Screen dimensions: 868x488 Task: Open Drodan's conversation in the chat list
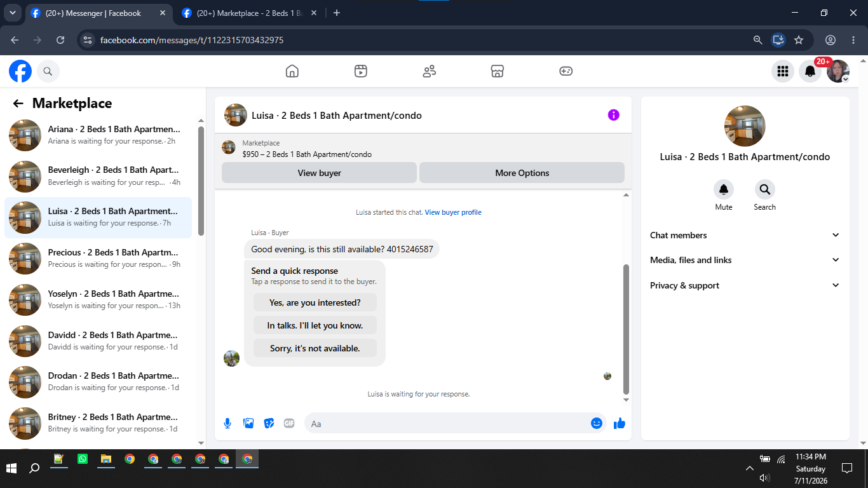point(98,382)
